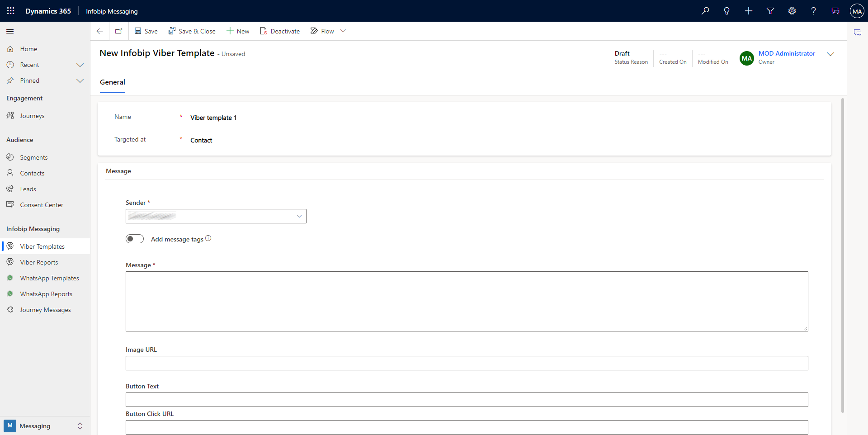Click the vertical form scrollbar

843,255
